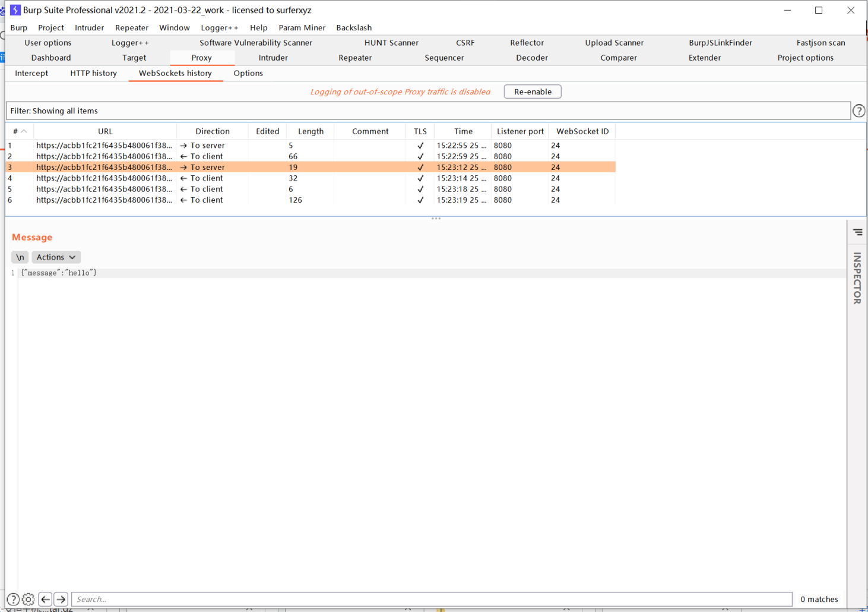Open the Param Miner menu
The image size is (868, 612).
(302, 27)
